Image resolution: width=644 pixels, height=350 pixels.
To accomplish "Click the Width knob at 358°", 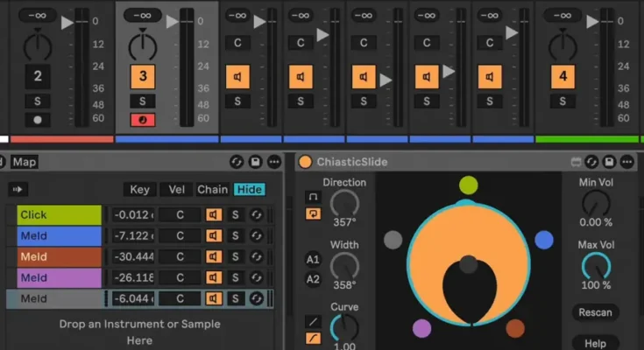I will (x=344, y=266).
